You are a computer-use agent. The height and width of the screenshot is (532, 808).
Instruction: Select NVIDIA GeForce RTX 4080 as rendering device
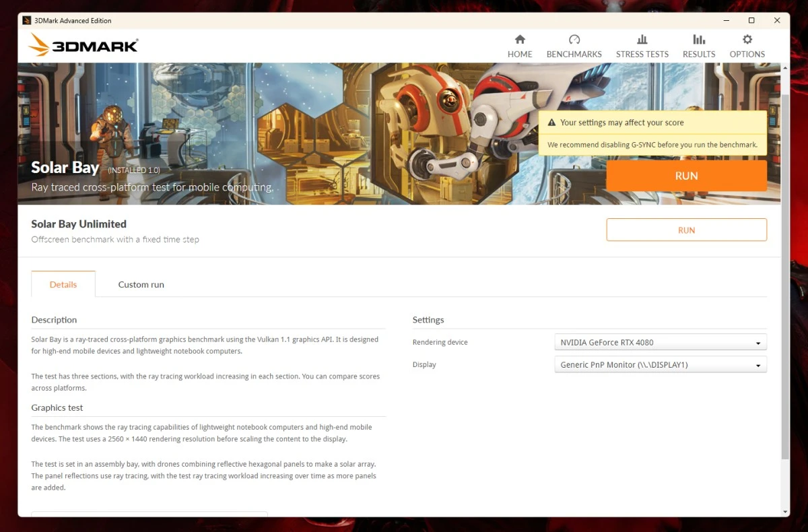(x=660, y=341)
